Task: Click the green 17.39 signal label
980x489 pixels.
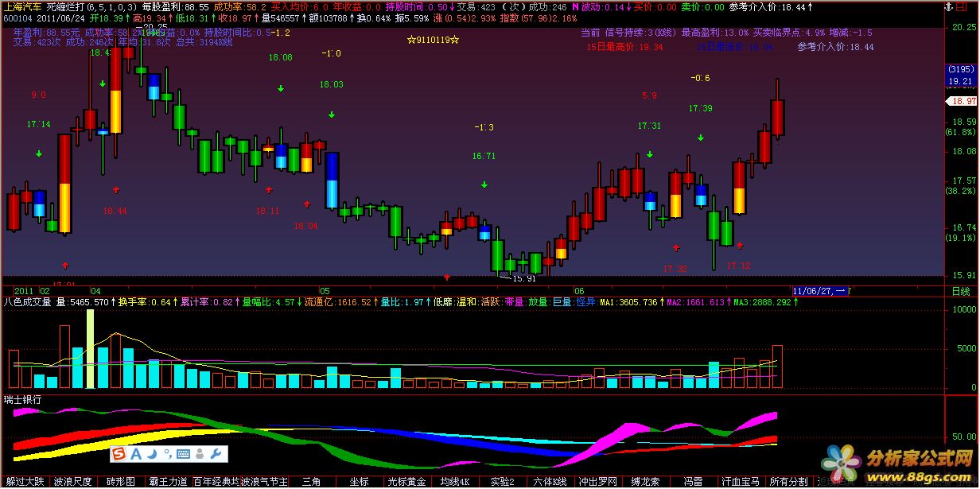Action: click(x=700, y=108)
